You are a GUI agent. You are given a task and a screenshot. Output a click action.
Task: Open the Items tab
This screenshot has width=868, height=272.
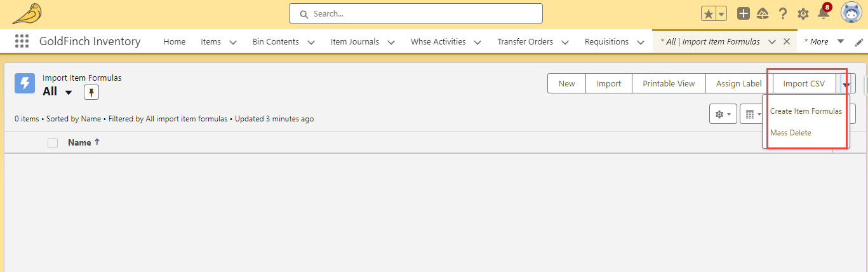[211, 41]
